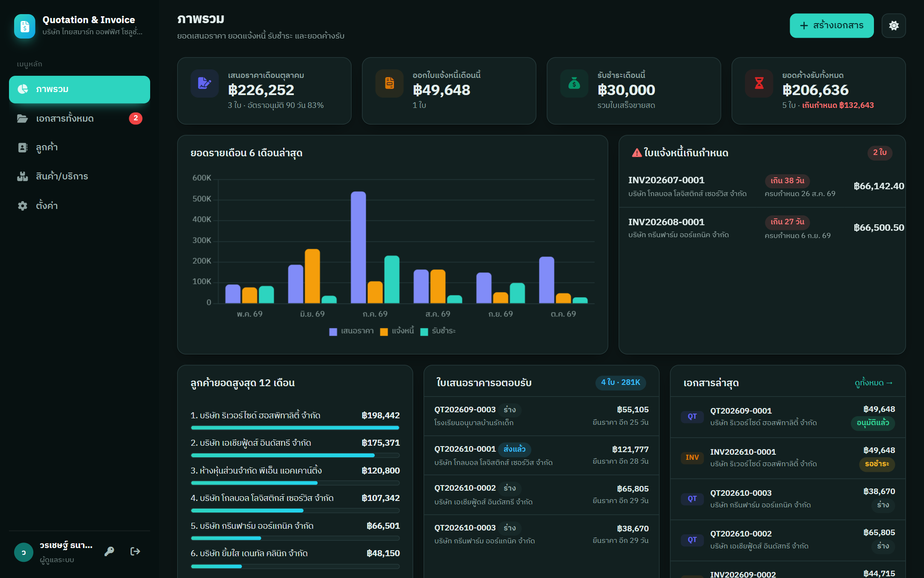Image resolution: width=924 pixels, height=578 pixels.
Task: Click the ส่งแล้ว status badge
Action: 515,449
